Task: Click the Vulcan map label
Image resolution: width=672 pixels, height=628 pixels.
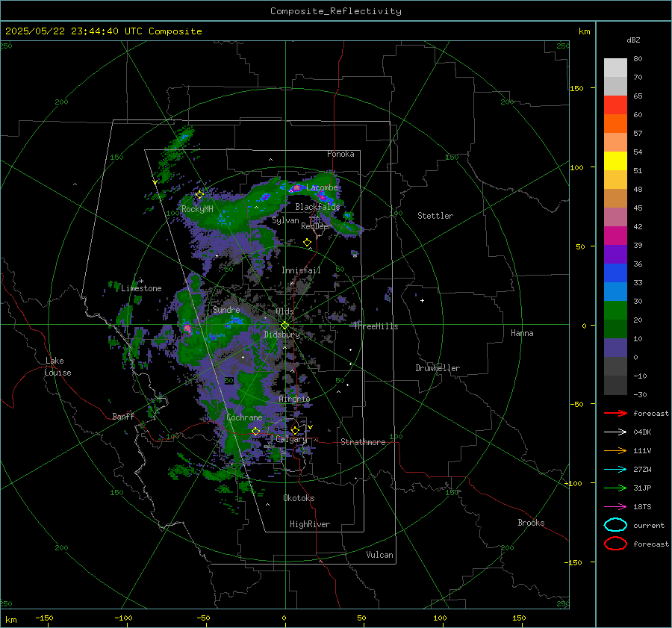Action: 380,555
